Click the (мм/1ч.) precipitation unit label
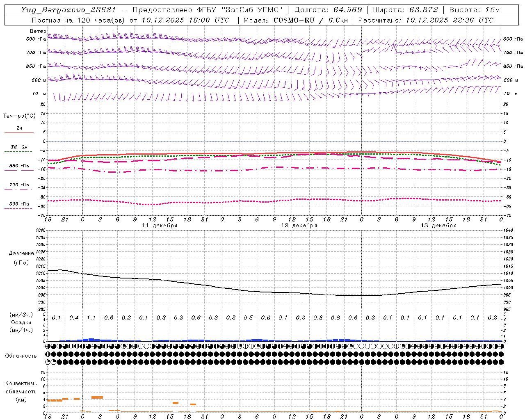The height and width of the screenshot is (420, 525). click(x=21, y=330)
